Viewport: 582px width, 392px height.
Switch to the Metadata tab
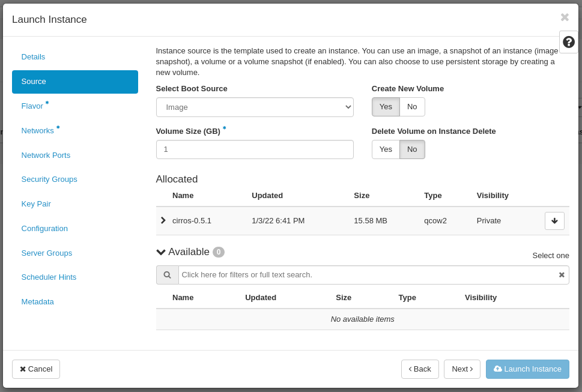click(x=37, y=301)
